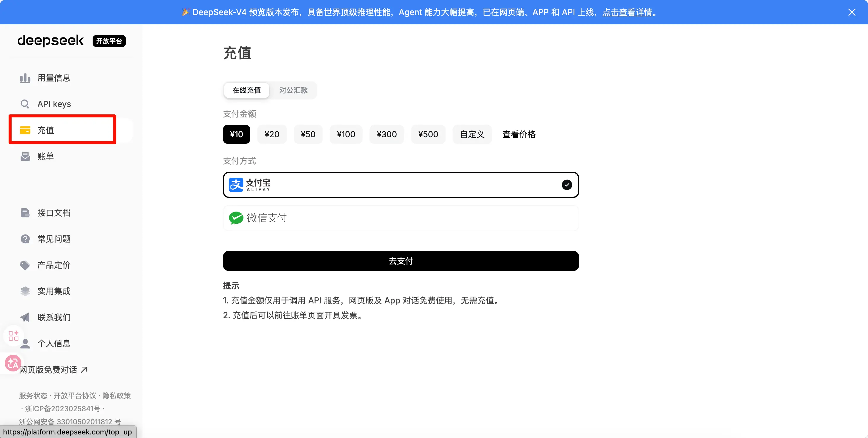Open the 查看价格 pricing link
The width and height of the screenshot is (868, 438).
click(519, 134)
